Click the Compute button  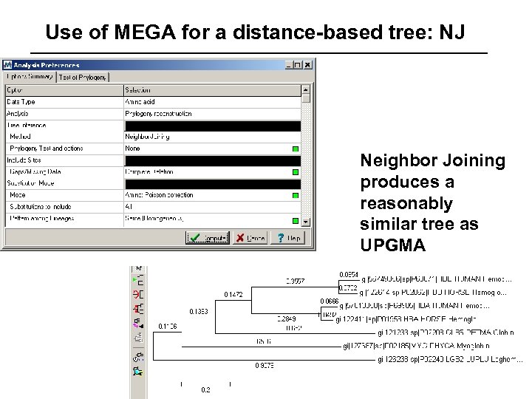(x=208, y=238)
